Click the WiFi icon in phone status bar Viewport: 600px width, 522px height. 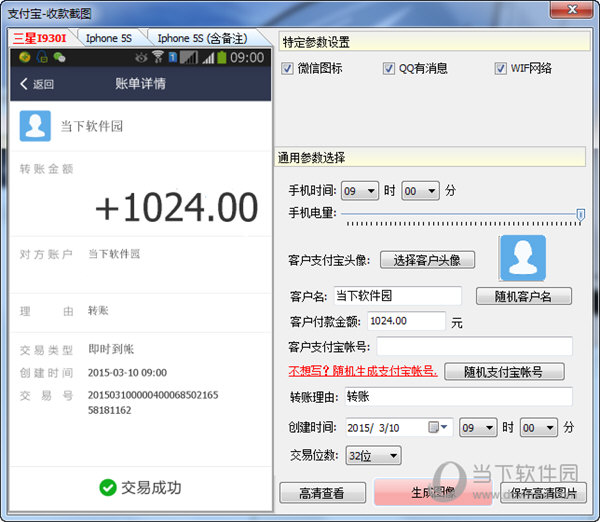157,57
